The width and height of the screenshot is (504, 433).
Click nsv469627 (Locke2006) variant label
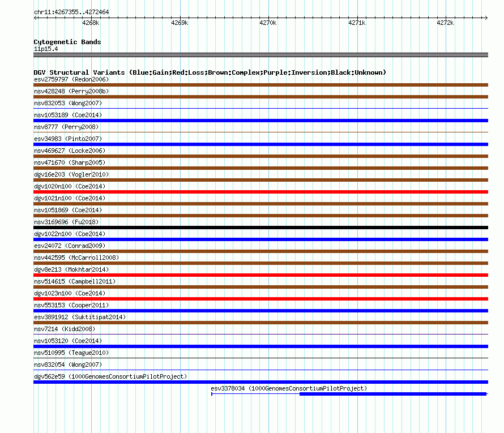coord(70,151)
